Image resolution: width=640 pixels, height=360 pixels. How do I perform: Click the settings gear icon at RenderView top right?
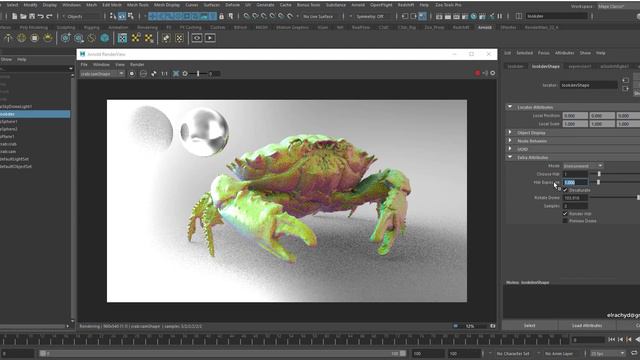493,73
